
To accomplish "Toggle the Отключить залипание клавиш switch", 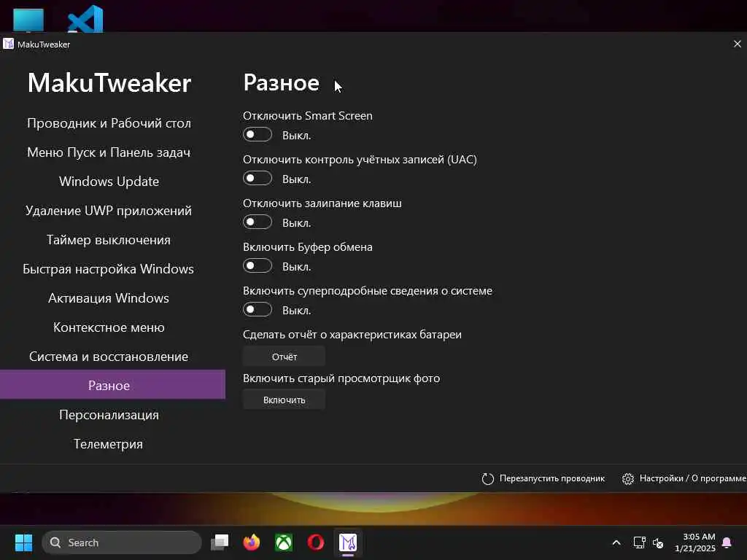I will [x=258, y=222].
